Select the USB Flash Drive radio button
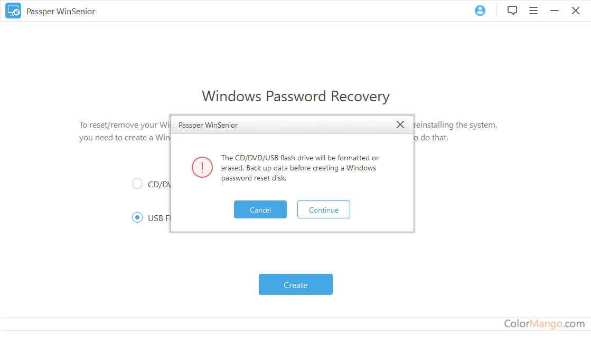The image size is (591, 364). pyautogui.click(x=137, y=217)
